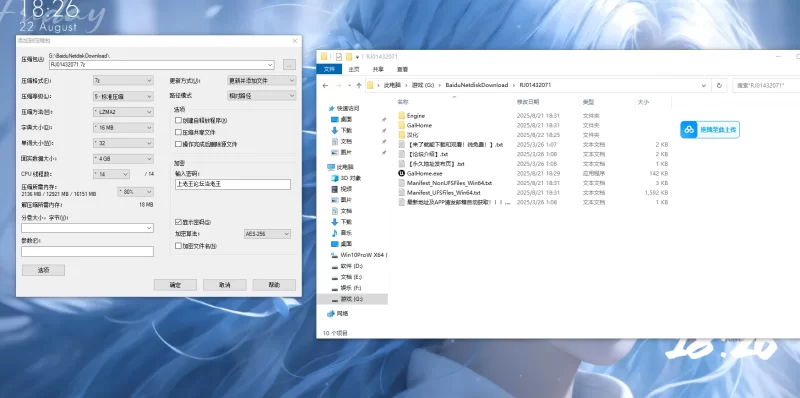Image resolution: width=800 pixels, height=398 pixels.
Task: Open the 16 MB dictionary size dropdown
Action: 123,127
